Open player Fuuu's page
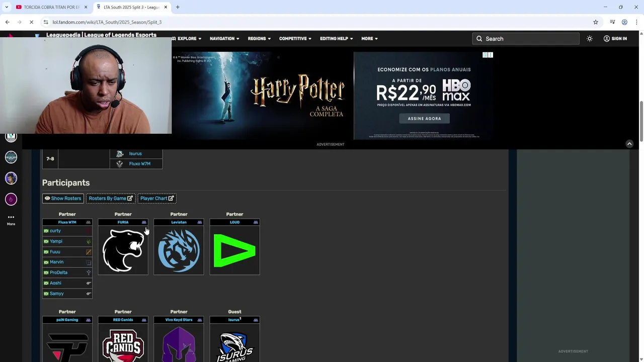The width and height of the screenshot is (644, 362). click(x=55, y=252)
